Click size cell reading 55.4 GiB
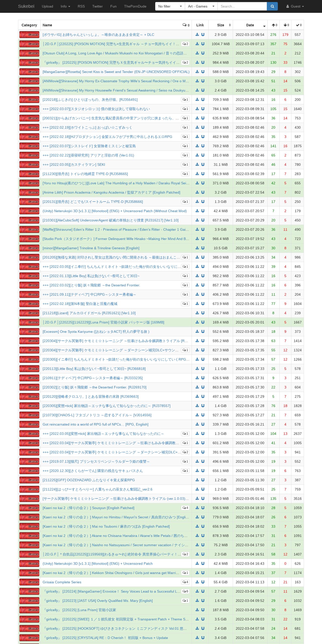Image resolution: width=322 pixels, height=644 pixels. pyautogui.click(x=221, y=582)
